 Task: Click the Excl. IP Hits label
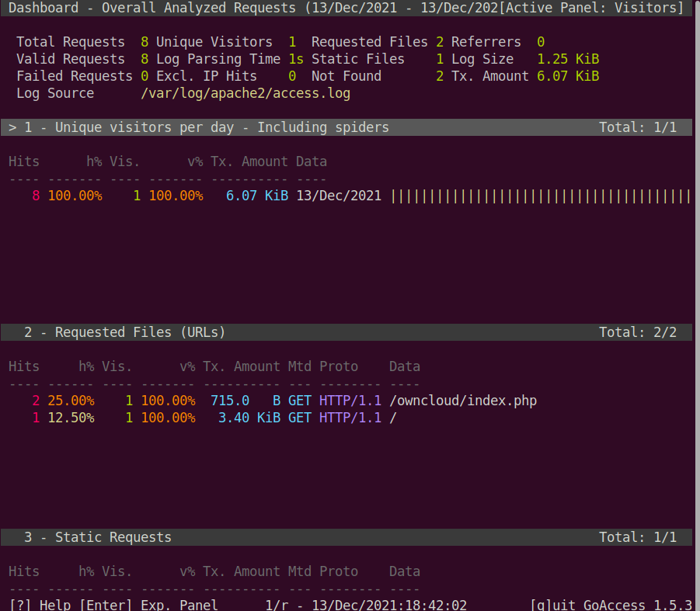point(206,76)
